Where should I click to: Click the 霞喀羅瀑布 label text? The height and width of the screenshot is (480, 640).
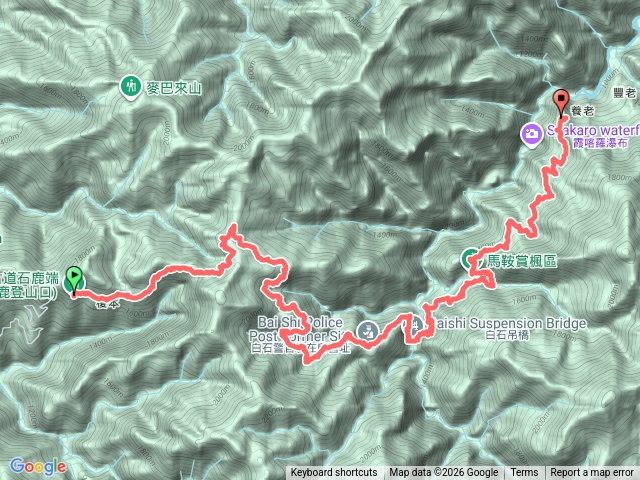(599, 142)
